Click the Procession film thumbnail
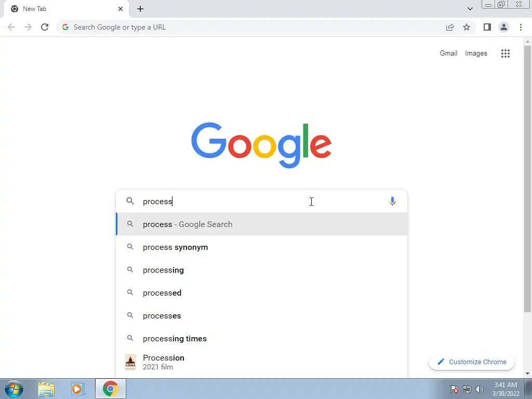The image size is (532, 399). (130, 362)
